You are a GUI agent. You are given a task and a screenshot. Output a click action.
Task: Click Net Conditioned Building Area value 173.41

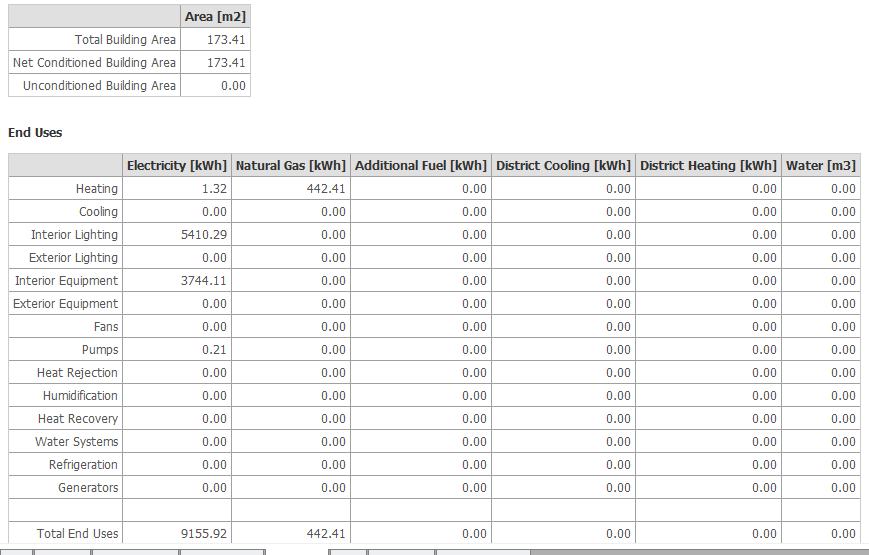click(x=226, y=63)
